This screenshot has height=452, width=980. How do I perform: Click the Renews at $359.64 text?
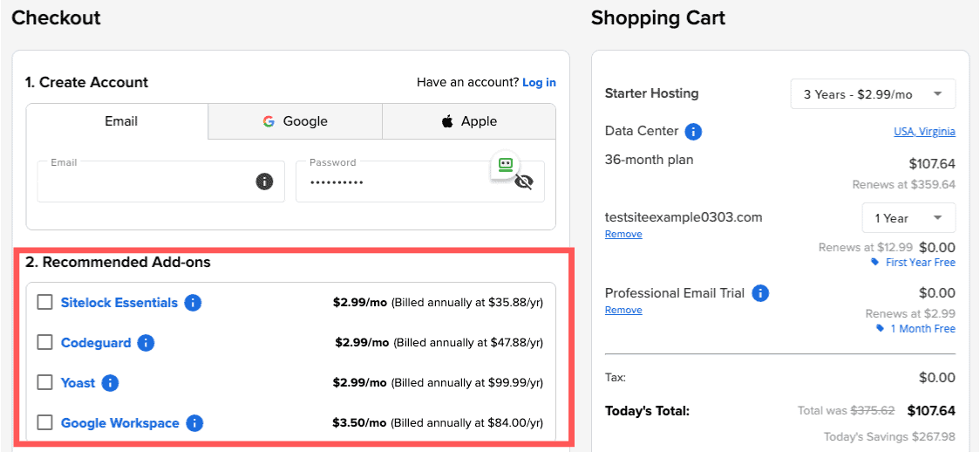(x=904, y=185)
